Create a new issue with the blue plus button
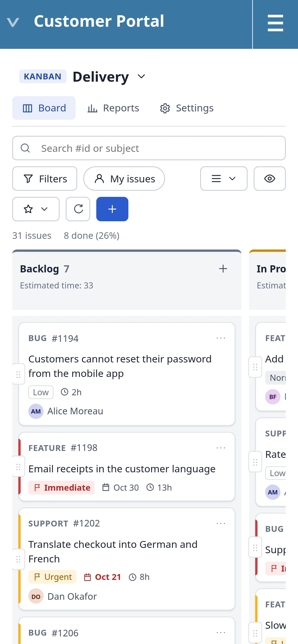298x644 pixels. click(x=112, y=209)
